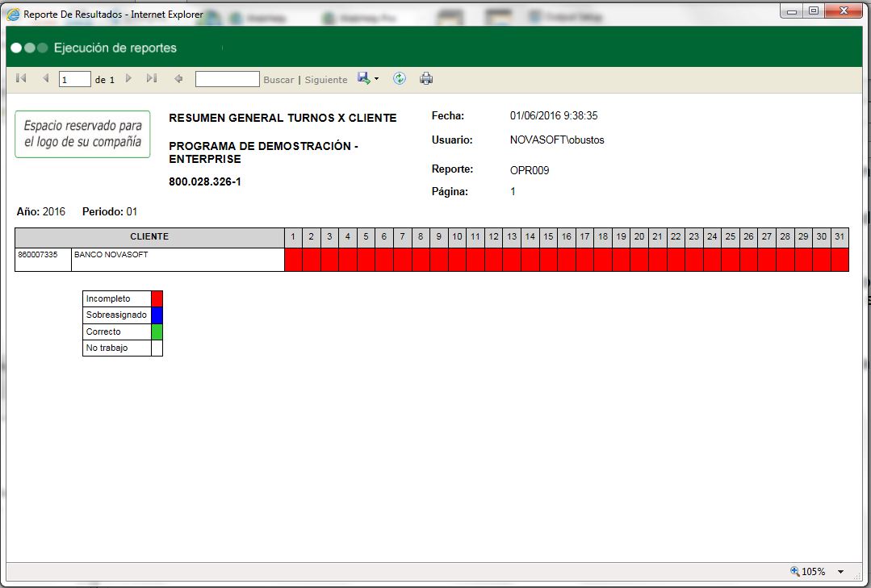Click day 15 column header
Screen dimensions: 871x588
(548, 237)
